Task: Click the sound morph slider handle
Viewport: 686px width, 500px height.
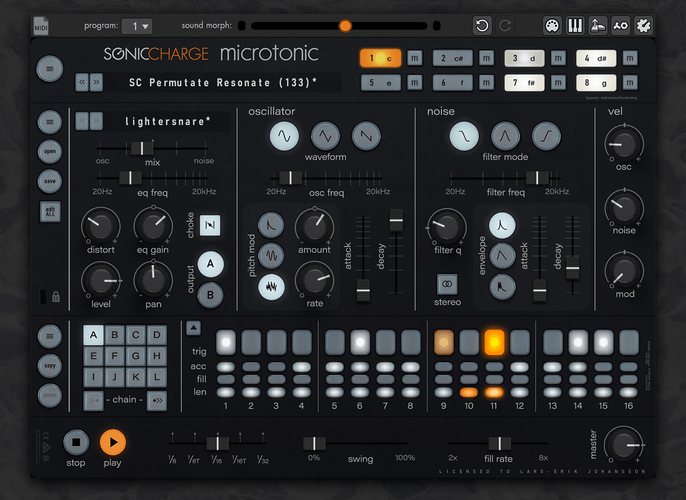Action: [x=345, y=26]
